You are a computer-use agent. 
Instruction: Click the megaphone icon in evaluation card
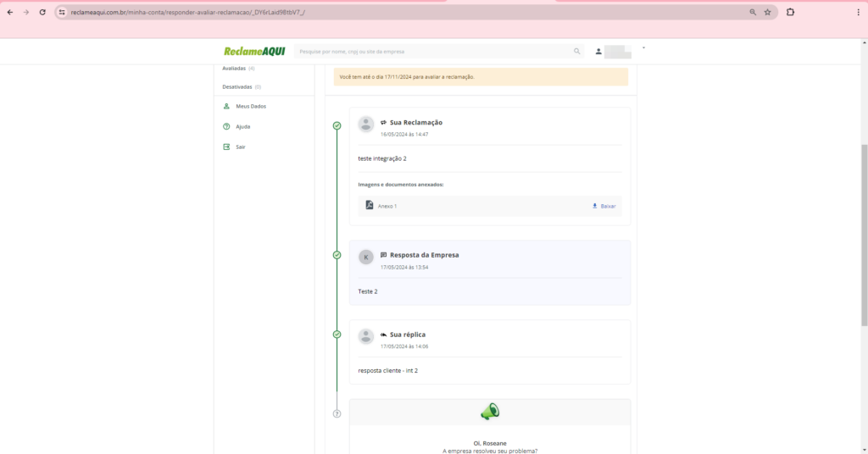tap(490, 412)
